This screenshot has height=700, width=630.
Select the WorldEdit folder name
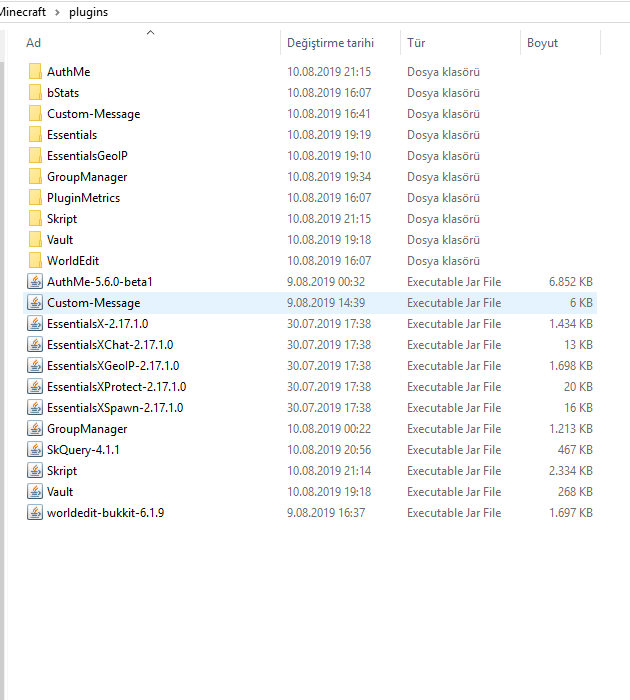click(73, 261)
